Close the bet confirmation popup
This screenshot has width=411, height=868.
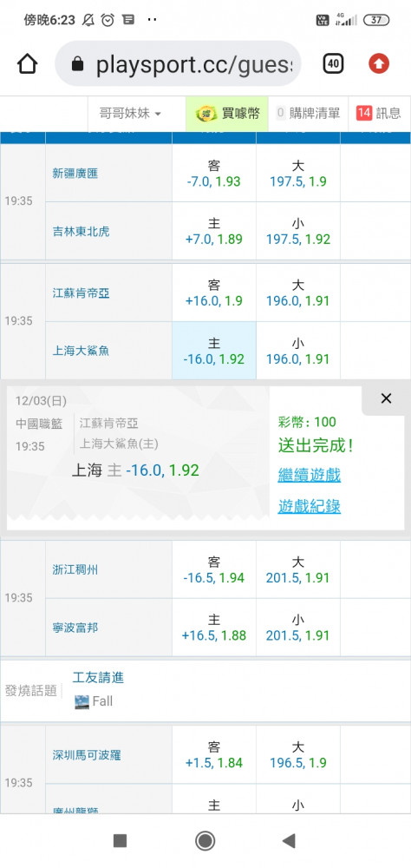(x=386, y=398)
